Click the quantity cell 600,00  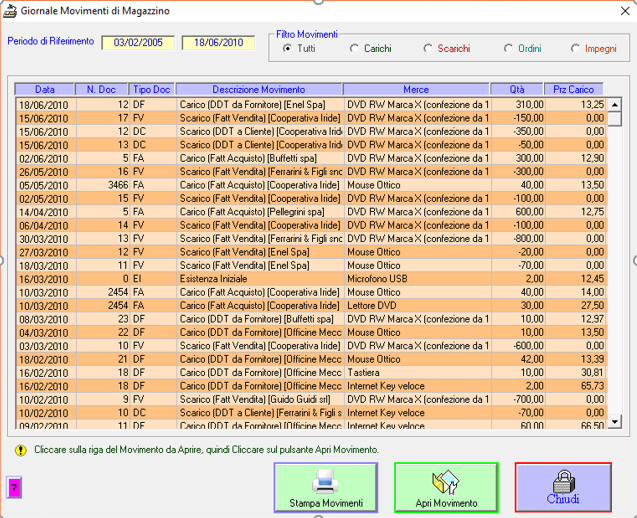click(x=518, y=212)
